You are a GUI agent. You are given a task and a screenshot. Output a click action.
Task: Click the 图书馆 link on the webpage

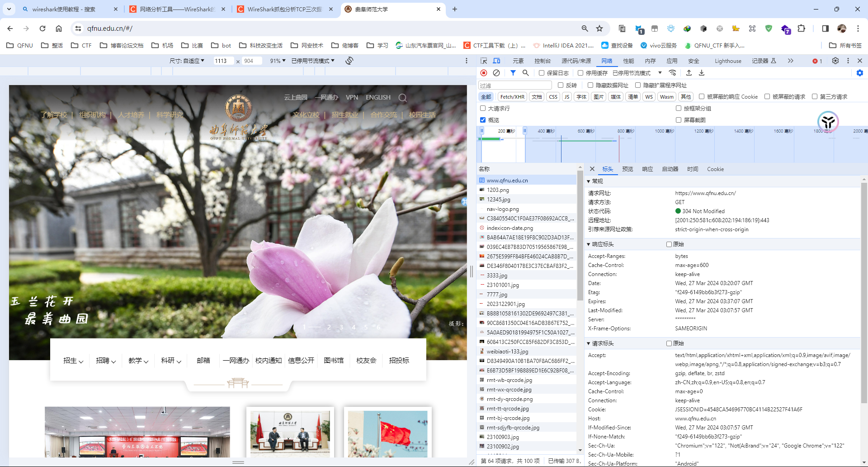click(x=334, y=361)
